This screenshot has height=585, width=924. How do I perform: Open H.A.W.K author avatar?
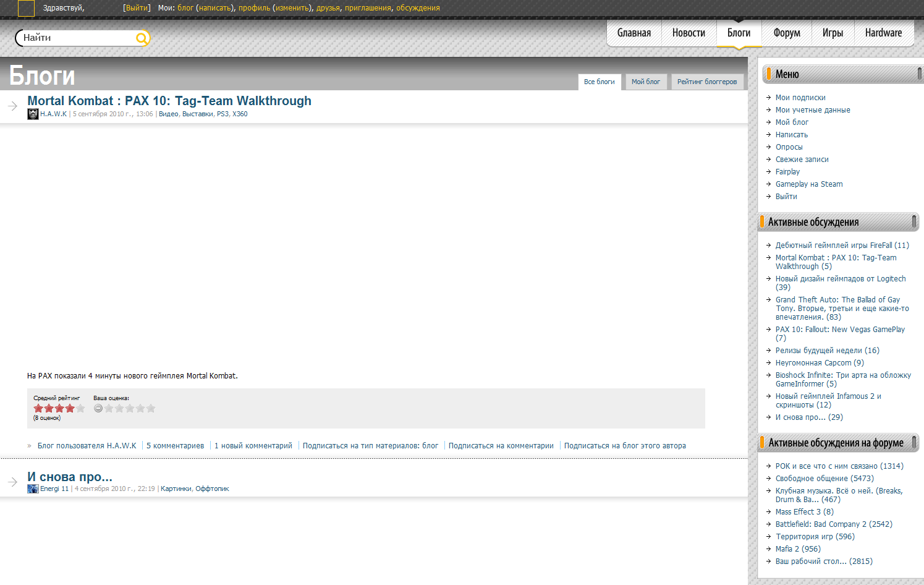coord(33,114)
